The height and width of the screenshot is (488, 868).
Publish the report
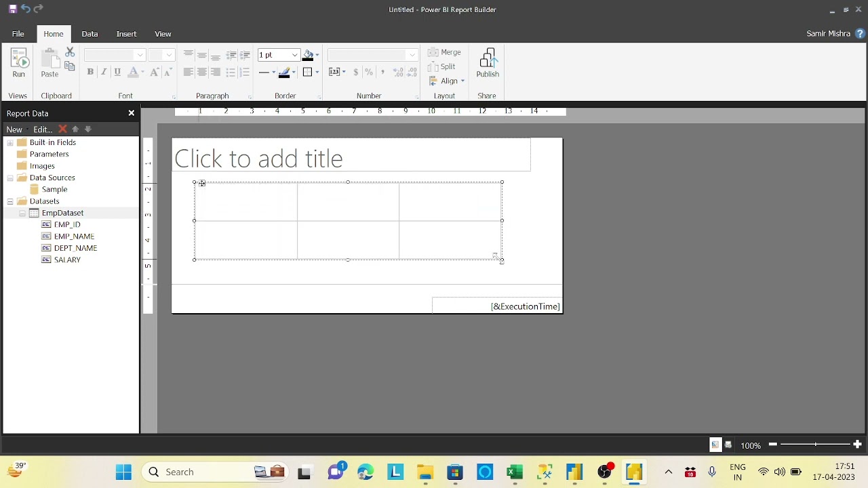point(488,64)
